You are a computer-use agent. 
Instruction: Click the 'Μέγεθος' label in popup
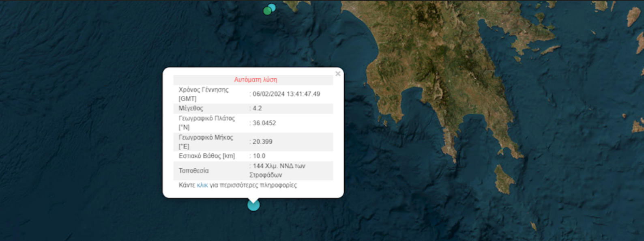click(x=191, y=108)
